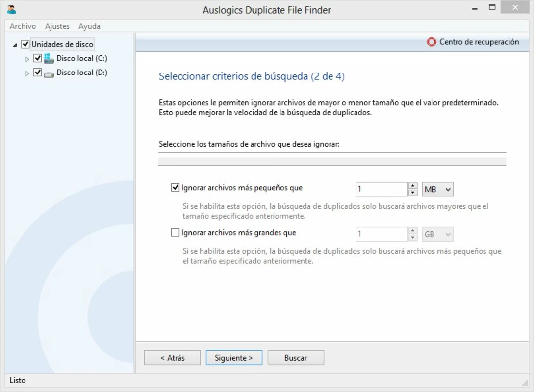Disable Ignorar archivos más pequeños que
Screen dimensions: 534x392
coord(175,188)
